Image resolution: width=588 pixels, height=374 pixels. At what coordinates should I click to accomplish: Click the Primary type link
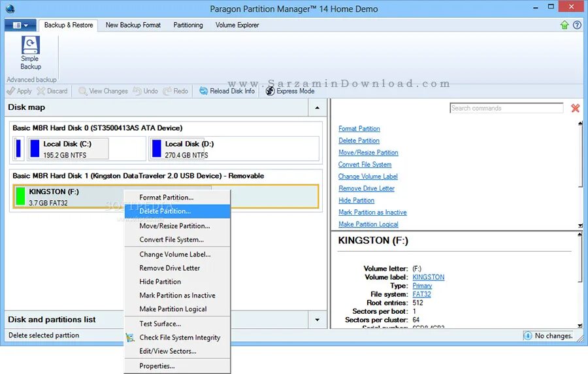(422, 286)
